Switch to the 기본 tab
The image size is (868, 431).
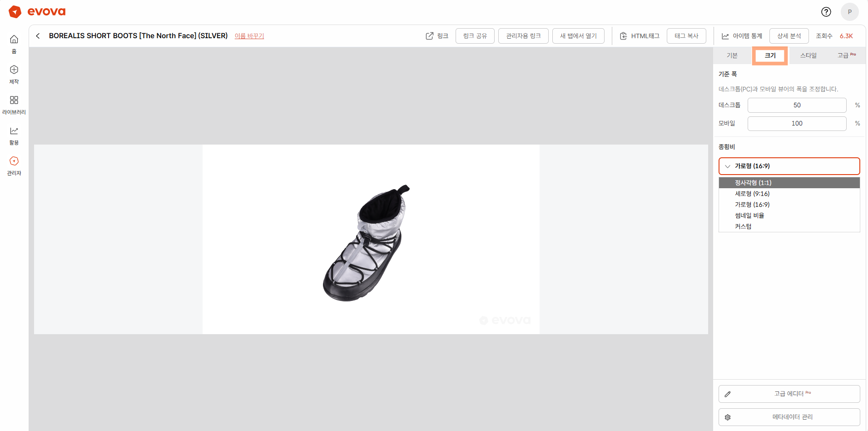pyautogui.click(x=732, y=55)
